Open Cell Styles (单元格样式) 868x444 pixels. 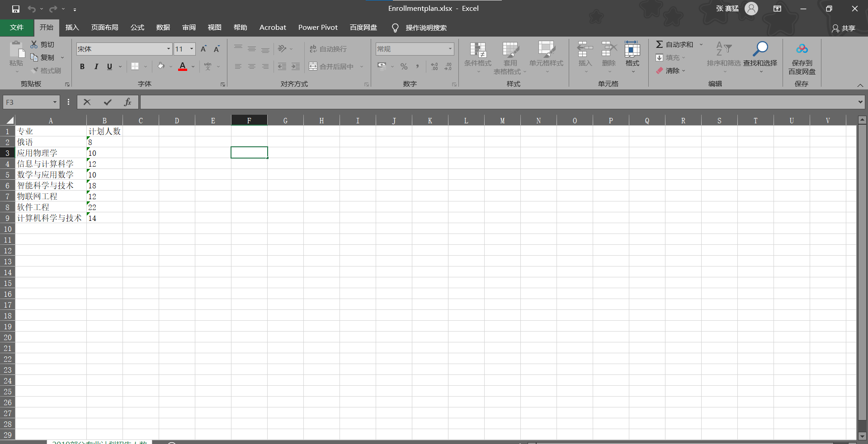(546, 58)
